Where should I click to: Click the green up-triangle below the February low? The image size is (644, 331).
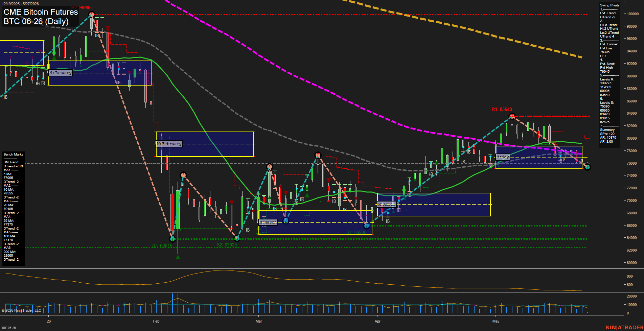(x=178, y=257)
